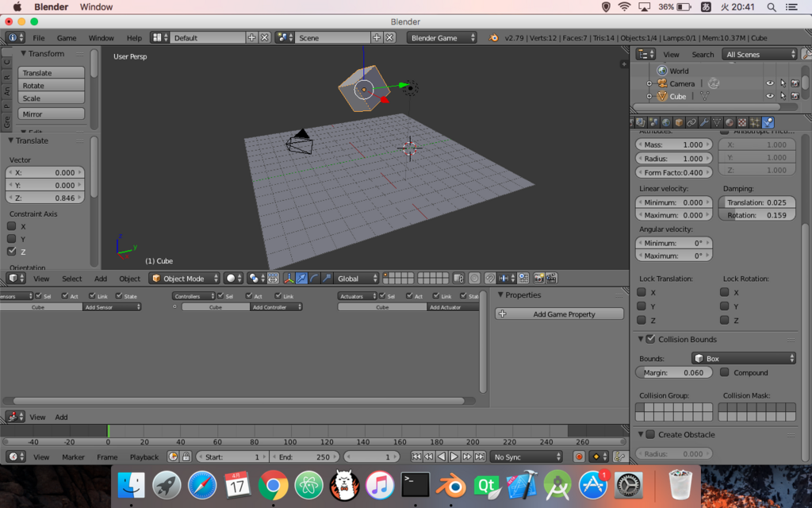
Task: Click the timeline record auto-keyframe button
Action: (579, 456)
